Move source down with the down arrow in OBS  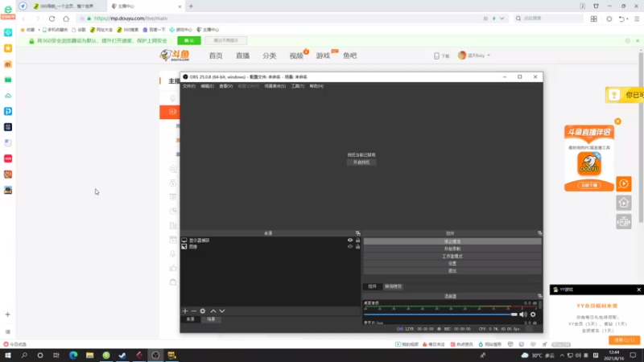(x=222, y=311)
